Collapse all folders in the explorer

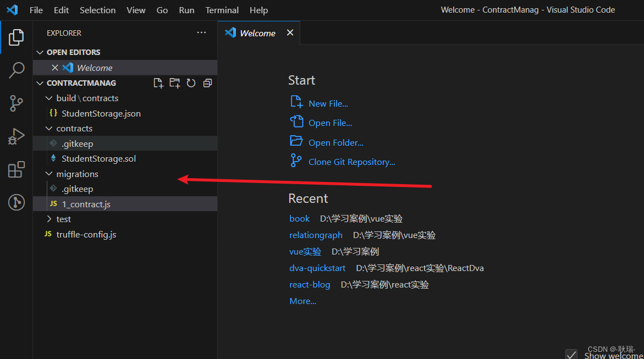(207, 82)
